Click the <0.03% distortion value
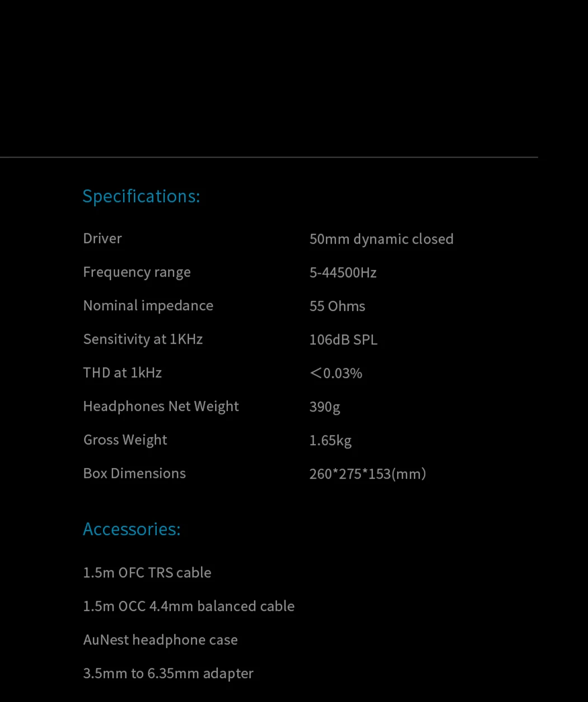 click(x=336, y=373)
